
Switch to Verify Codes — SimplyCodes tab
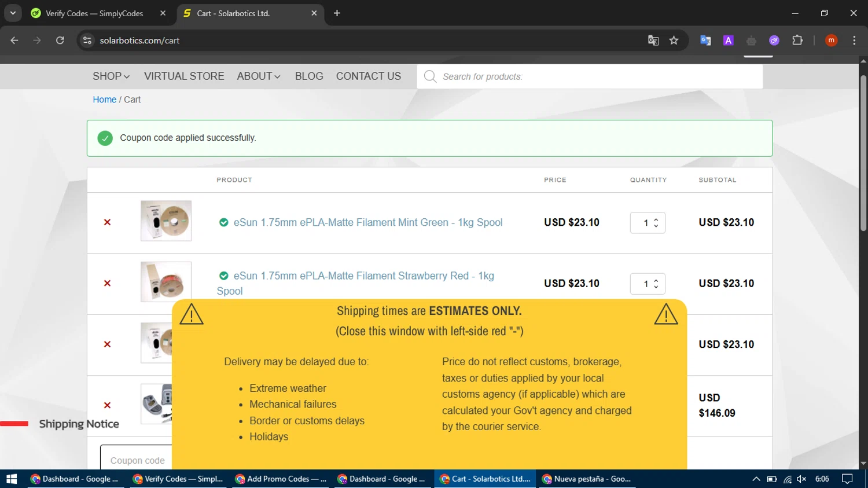(98, 13)
